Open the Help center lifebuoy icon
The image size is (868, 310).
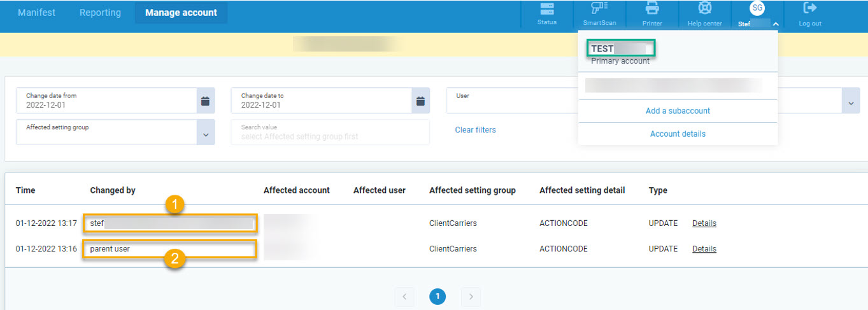704,10
